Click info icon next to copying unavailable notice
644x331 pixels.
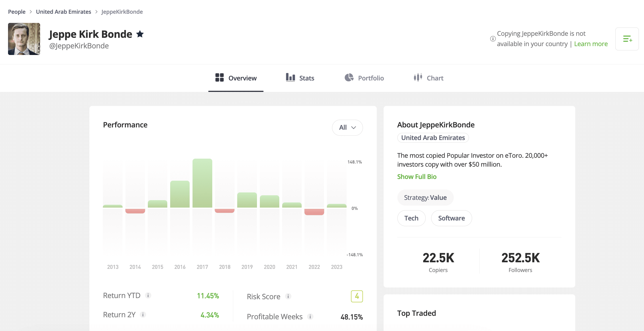pos(493,39)
